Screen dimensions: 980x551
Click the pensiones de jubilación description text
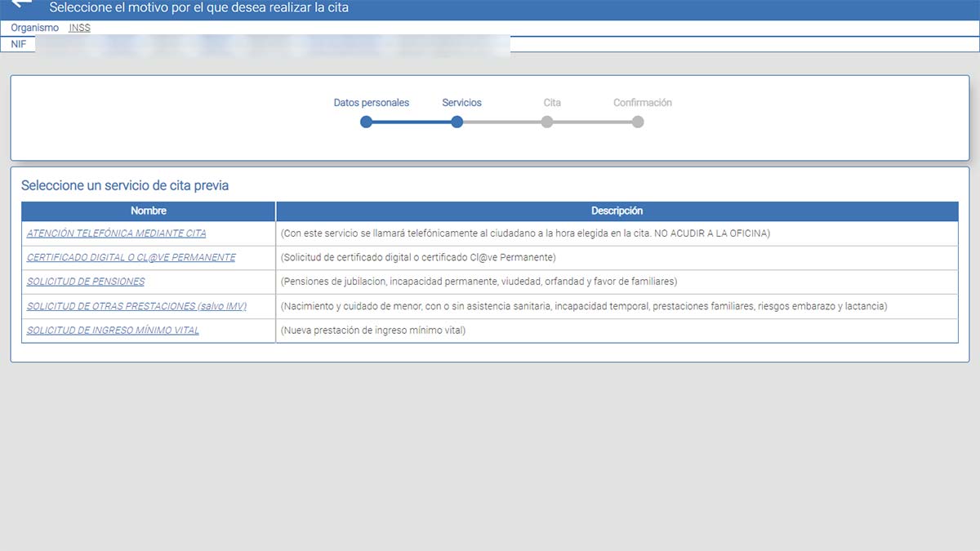(479, 282)
